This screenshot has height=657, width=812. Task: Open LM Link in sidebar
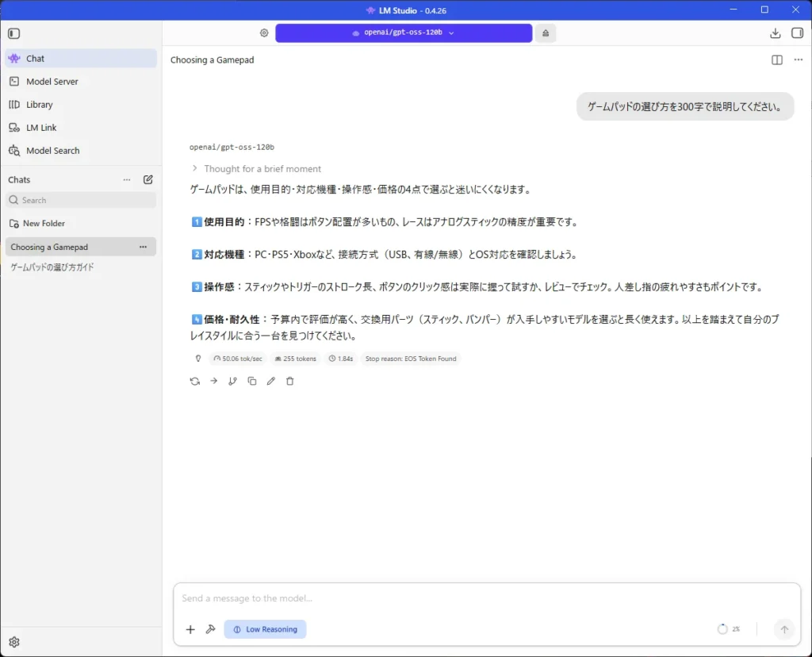pos(81,128)
